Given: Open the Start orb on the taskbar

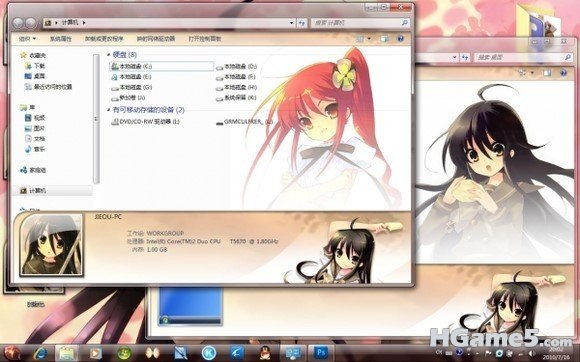Looking at the screenshot, I should [x=13, y=353].
